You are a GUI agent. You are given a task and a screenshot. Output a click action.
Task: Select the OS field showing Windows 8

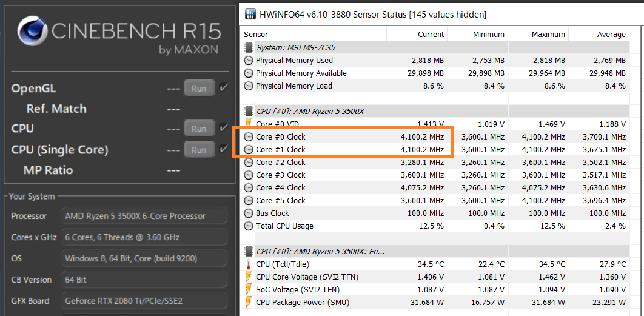point(144,258)
